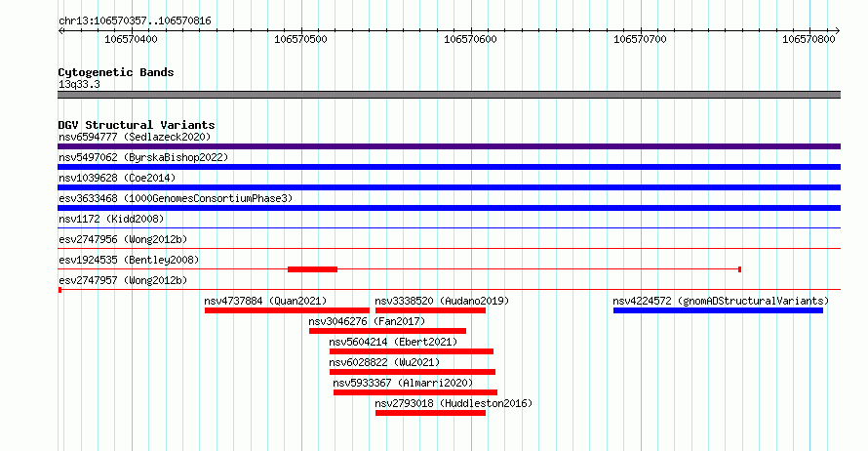The height and width of the screenshot is (451, 868).
Task: Click ruler position label 106570400
Action: (131, 39)
